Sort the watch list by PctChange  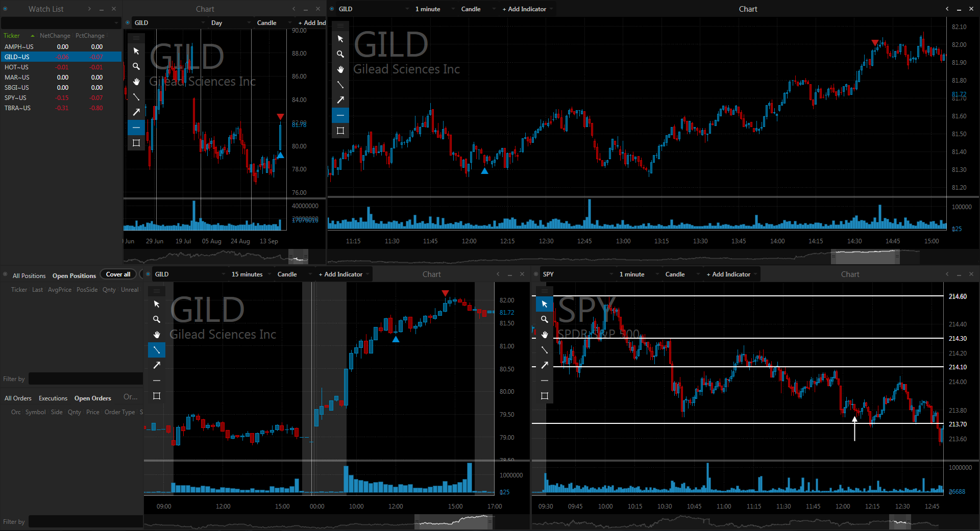coord(90,35)
